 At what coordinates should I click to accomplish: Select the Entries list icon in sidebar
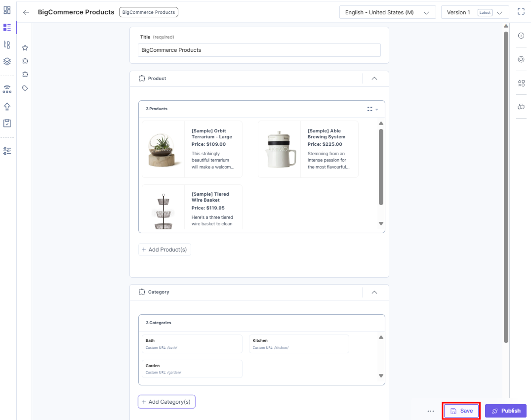pos(7,27)
